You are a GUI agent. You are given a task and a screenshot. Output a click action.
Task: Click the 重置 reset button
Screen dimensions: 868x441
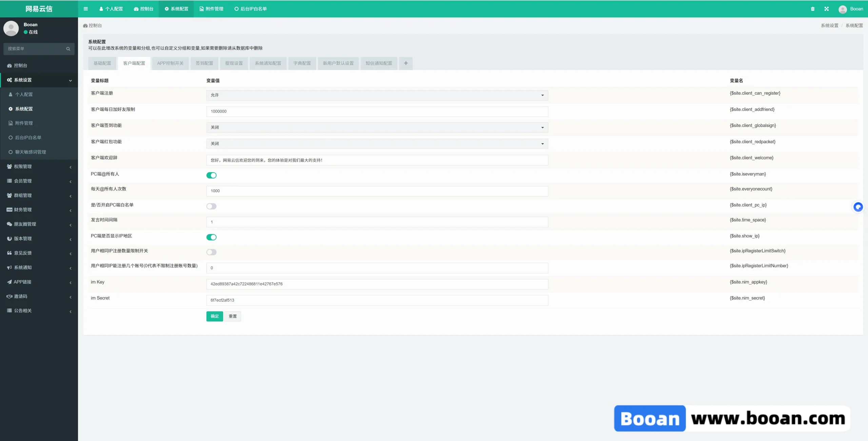pyautogui.click(x=232, y=316)
